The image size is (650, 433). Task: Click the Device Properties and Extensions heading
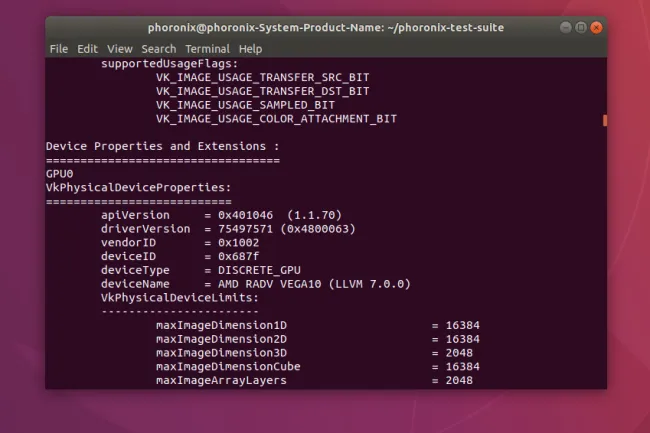click(x=162, y=146)
